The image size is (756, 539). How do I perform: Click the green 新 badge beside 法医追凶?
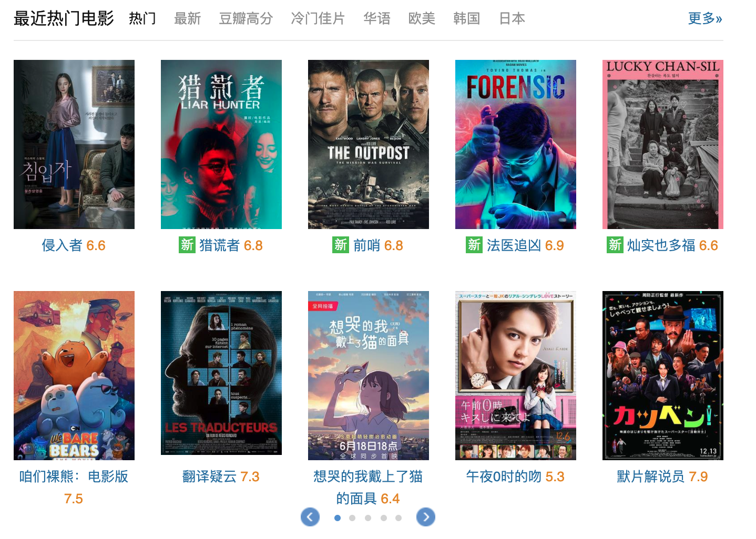tap(474, 245)
